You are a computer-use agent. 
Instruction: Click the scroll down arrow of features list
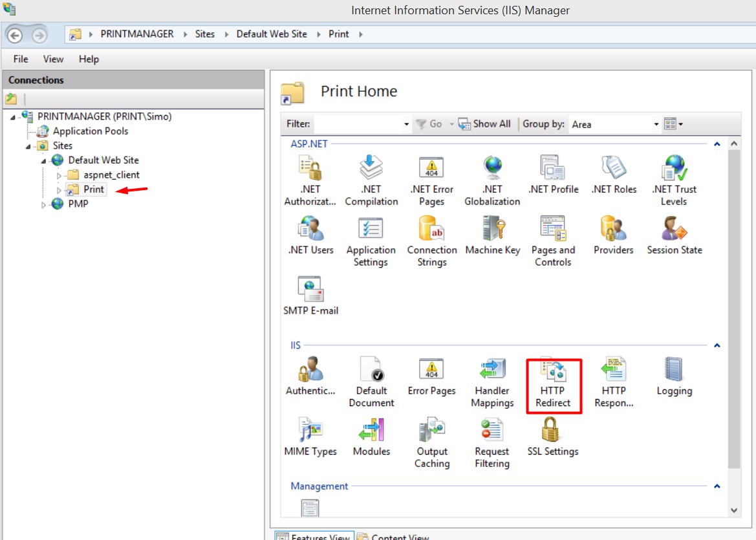[734, 510]
